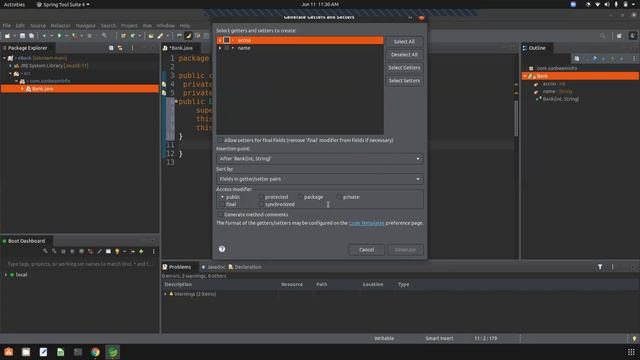The image size is (640, 360).
Task: Click the Deselect All button
Action: (x=404, y=54)
